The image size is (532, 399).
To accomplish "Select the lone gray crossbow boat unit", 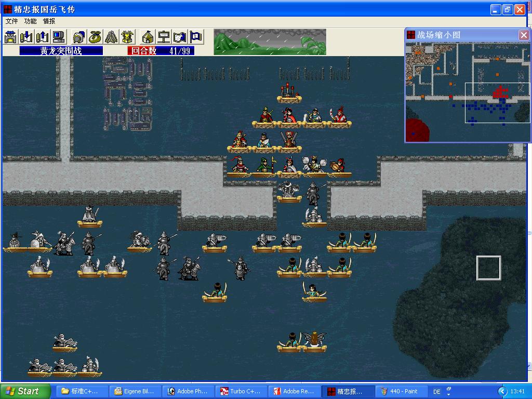I will click(x=65, y=342).
